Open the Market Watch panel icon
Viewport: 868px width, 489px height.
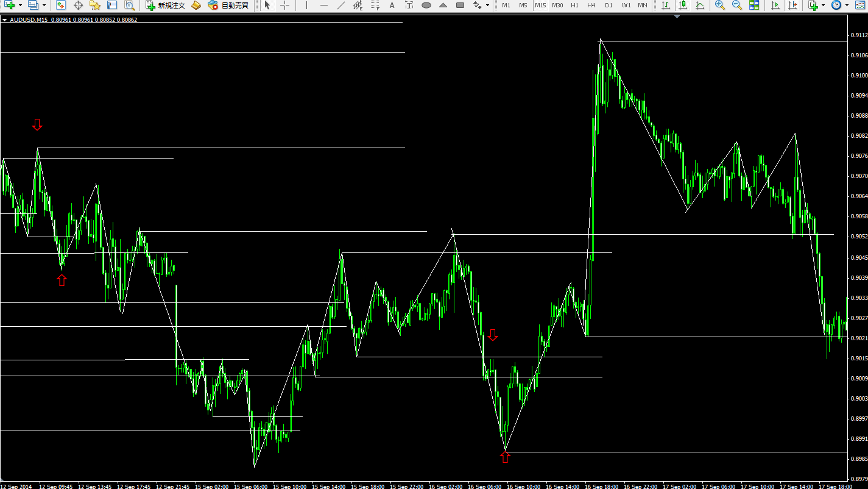coord(61,5)
